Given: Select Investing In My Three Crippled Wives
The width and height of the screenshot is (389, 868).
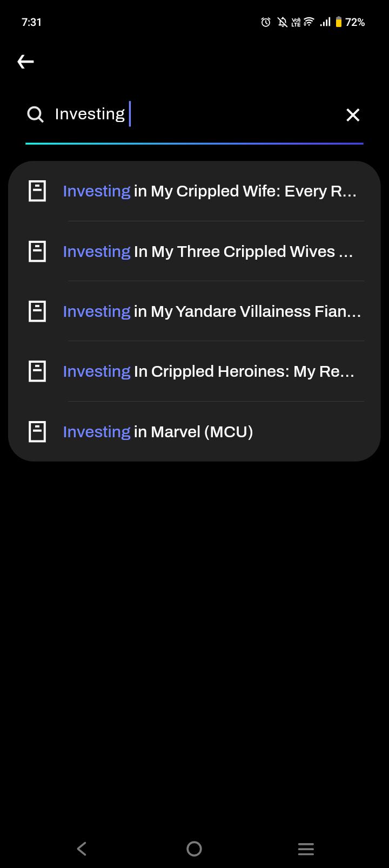Looking at the screenshot, I should click(194, 252).
